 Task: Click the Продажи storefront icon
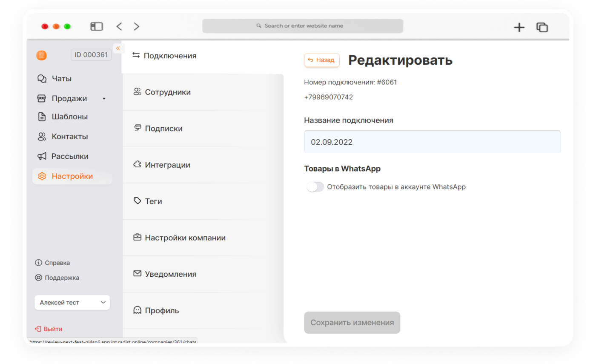click(41, 98)
